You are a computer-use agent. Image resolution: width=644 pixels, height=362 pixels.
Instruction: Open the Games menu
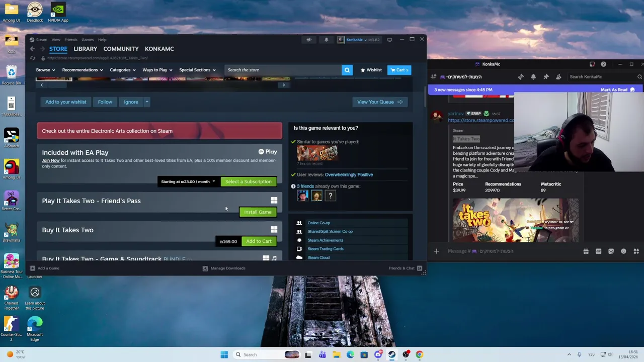coord(88,40)
